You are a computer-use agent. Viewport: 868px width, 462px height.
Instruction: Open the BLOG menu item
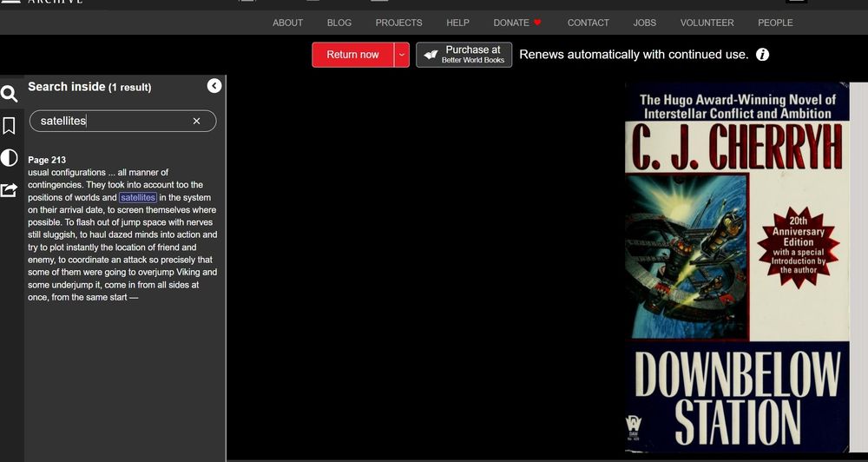[339, 23]
